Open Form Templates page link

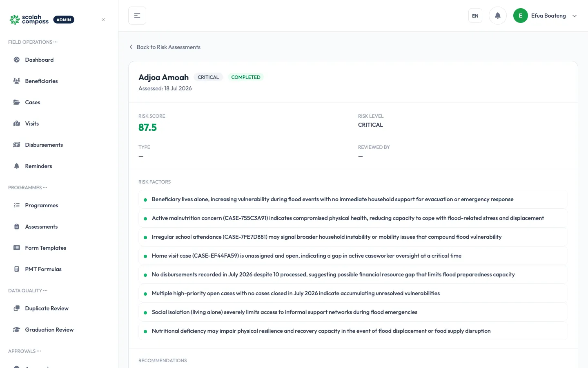(59, 248)
